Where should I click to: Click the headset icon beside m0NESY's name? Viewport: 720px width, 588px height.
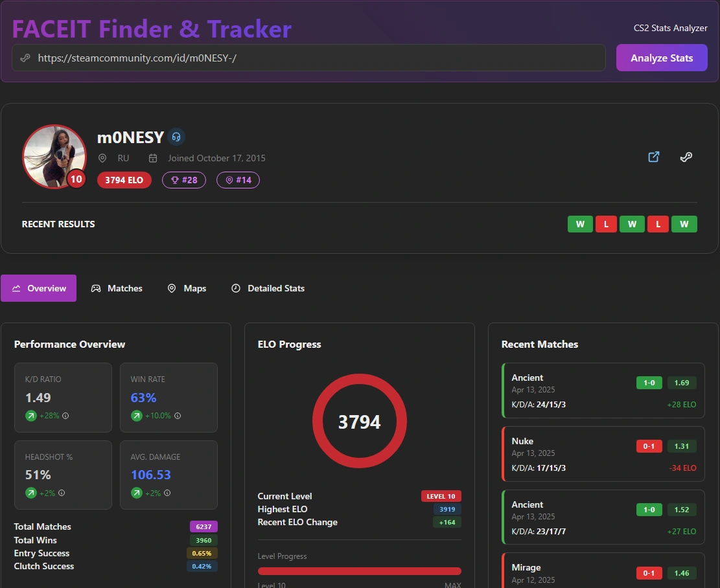[x=177, y=137]
